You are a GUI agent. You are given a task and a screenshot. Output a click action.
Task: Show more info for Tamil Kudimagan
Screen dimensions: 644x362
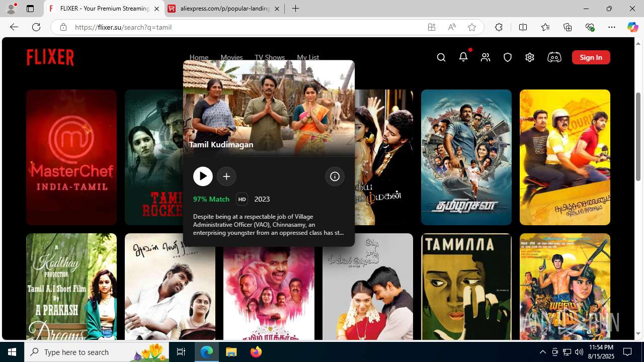coord(335,176)
